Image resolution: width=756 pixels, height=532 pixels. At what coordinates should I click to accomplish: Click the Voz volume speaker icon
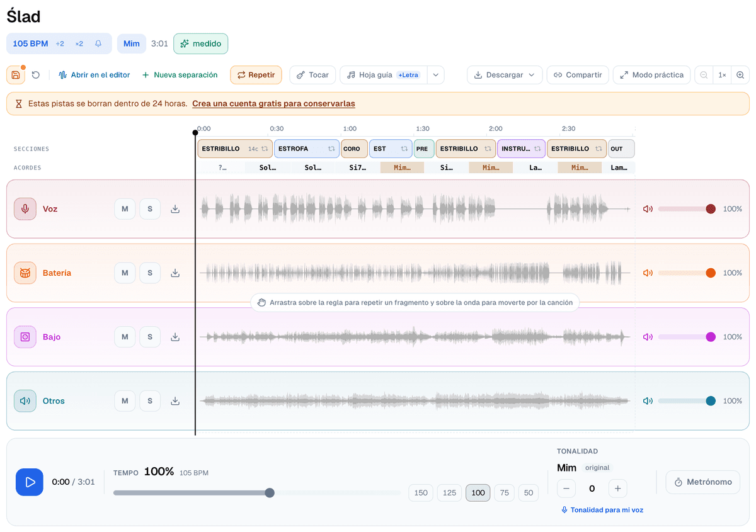(x=648, y=209)
